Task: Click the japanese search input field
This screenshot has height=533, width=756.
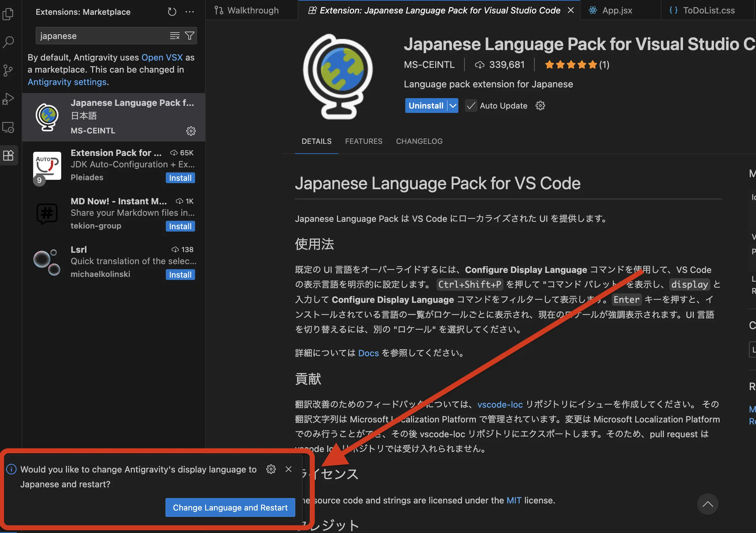Action: tap(101, 36)
